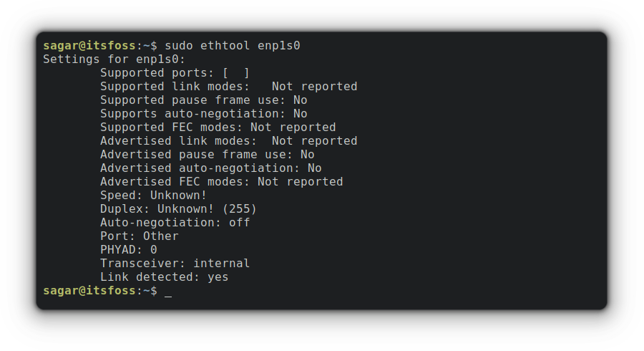The height and width of the screenshot is (351, 644).
Task: Click the 'Duplex: Unknown! (255)' line
Action: click(178, 209)
